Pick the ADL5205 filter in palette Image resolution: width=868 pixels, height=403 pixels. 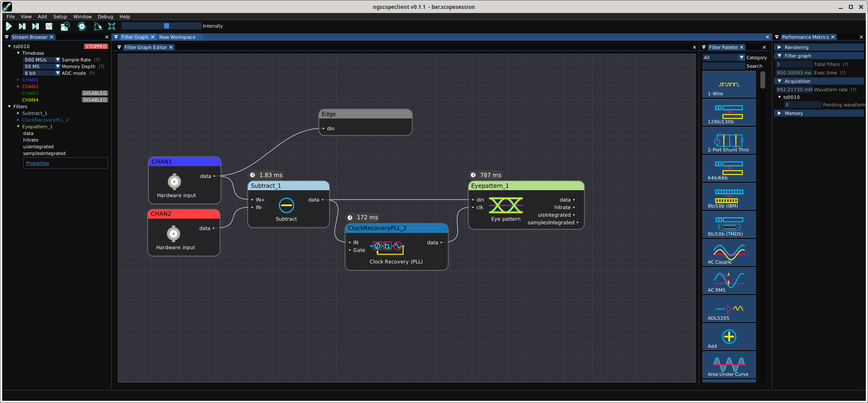pos(729,309)
